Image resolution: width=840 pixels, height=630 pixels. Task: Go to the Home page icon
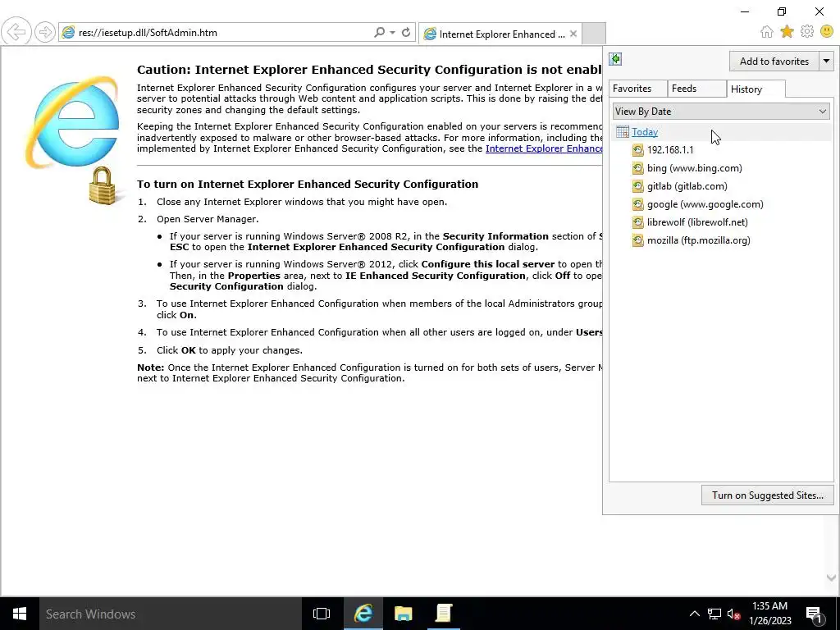coord(767,32)
